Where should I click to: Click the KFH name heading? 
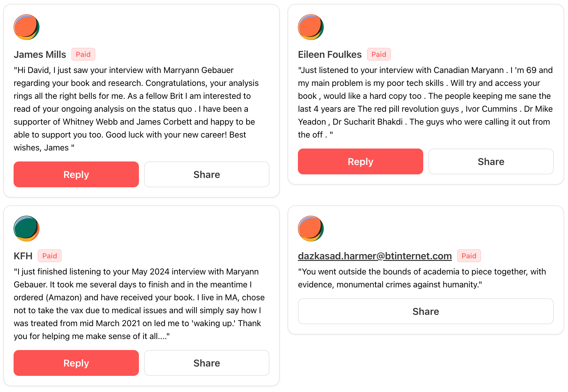pyautogui.click(x=23, y=256)
